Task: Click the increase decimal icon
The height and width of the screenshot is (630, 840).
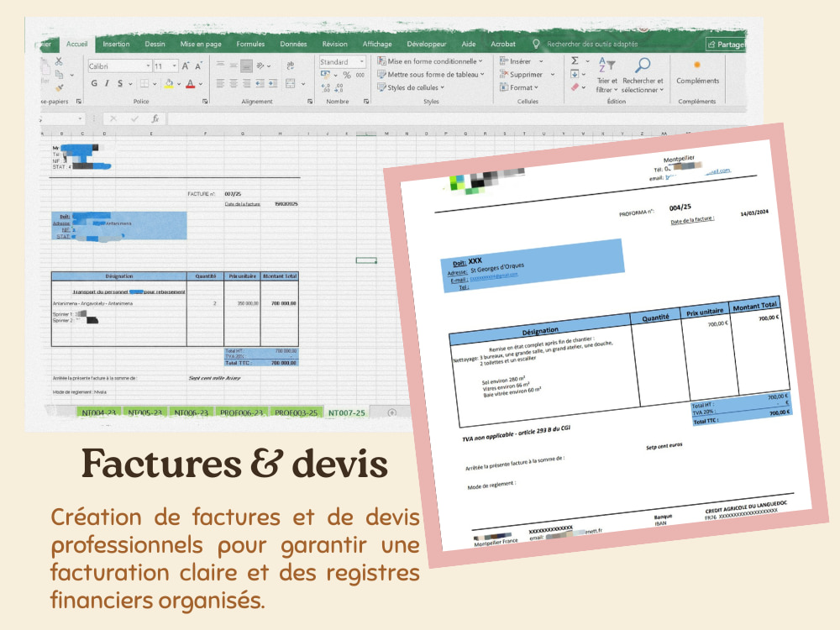Action: click(x=326, y=87)
